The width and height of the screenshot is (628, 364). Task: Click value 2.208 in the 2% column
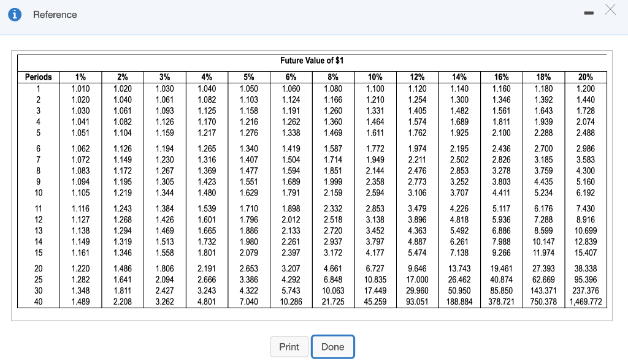[x=123, y=301]
